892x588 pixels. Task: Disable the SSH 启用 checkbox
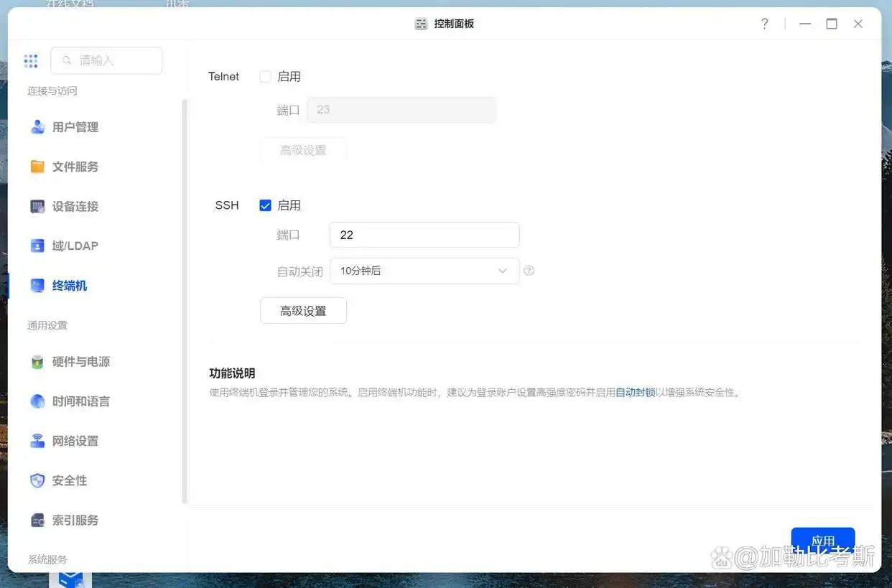pyautogui.click(x=265, y=205)
